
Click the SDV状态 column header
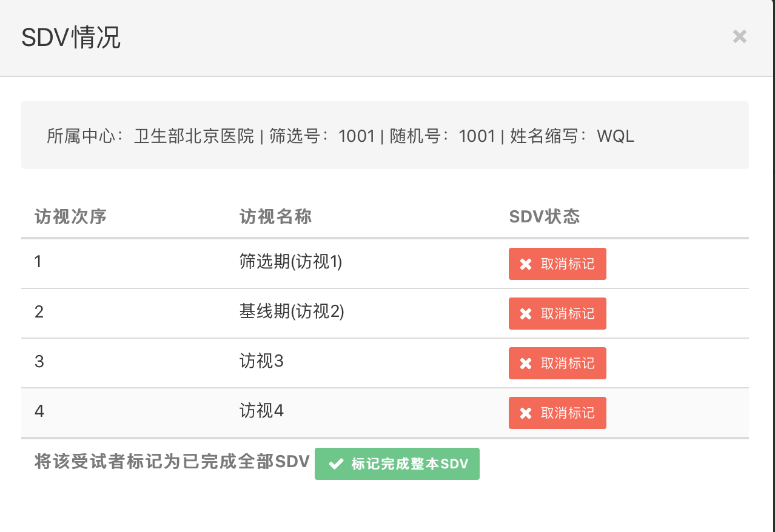point(545,217)
